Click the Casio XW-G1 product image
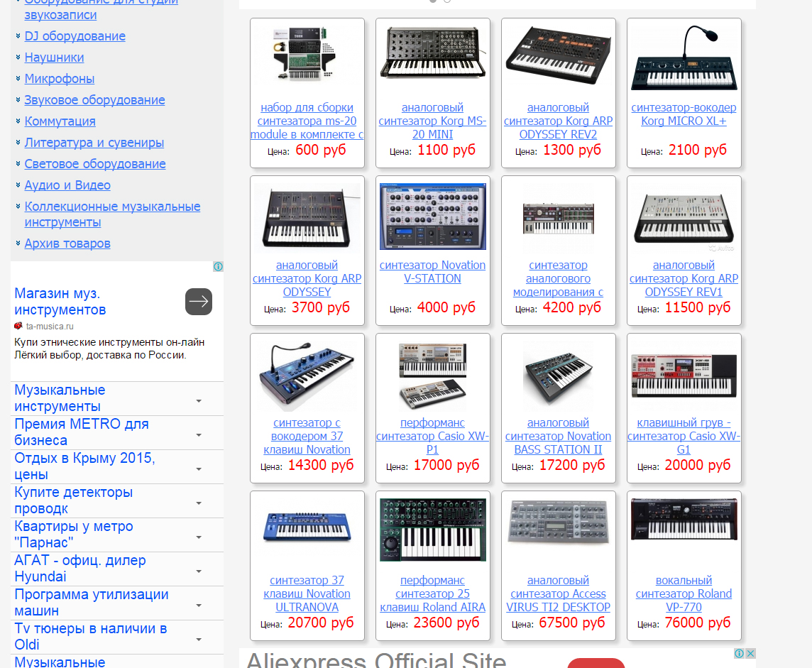Viewport: 812px width, 668px height. click(684, 376)
